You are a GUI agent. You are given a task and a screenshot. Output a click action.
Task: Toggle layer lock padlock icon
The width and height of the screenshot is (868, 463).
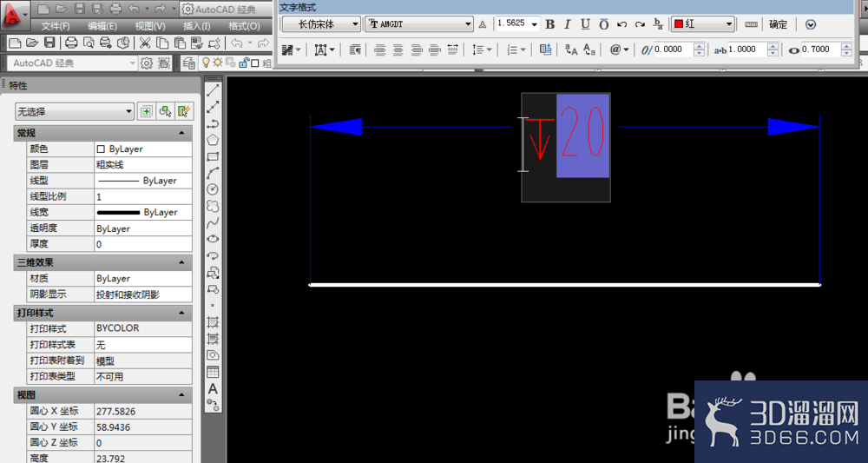[242, 63]
